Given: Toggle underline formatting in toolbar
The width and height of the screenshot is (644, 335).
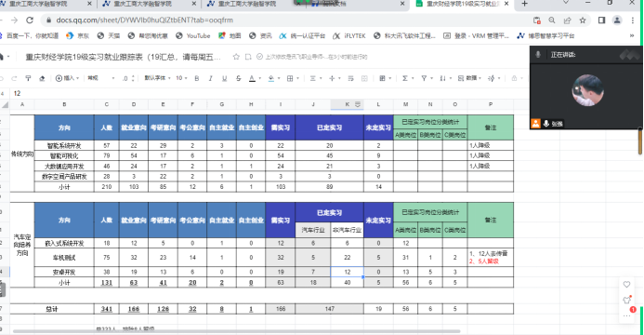Looking at the screenshot, I should click(x=224, y=78).
